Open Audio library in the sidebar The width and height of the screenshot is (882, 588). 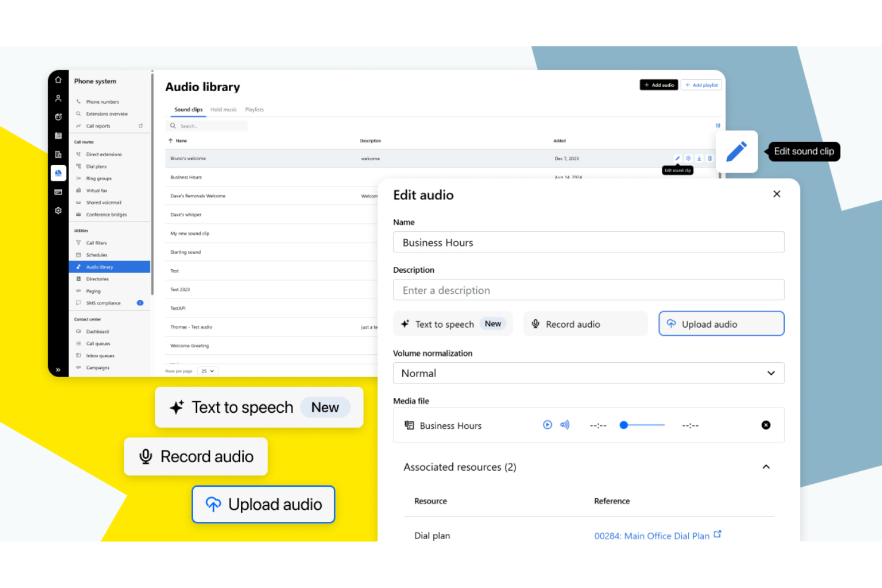[x=110, y=267]
